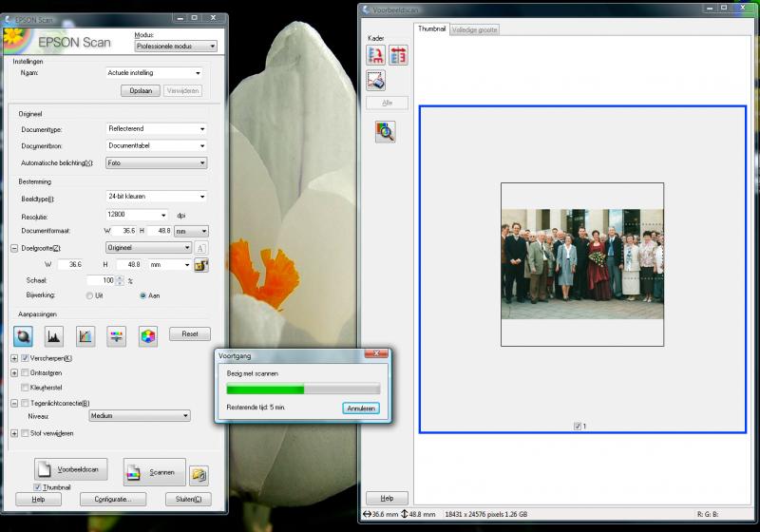This screenshot has height=532, width=760.
Task: Click the densitometer magnifier icon in preview
Action: point(386,132)
